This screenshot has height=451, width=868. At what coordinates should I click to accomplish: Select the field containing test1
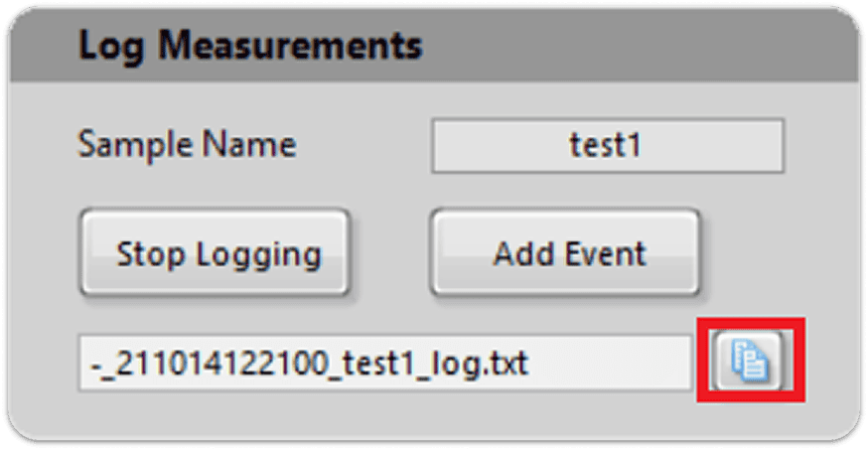[607, 146]
